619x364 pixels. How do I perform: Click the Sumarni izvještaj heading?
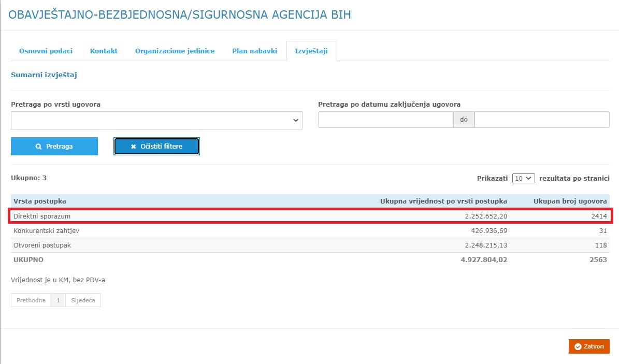[44, 75]
